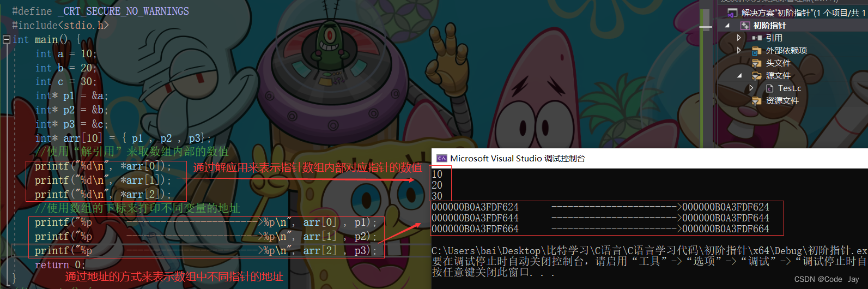Click console address line 000000B0A3FDF624
The width and height of the screenshot is (868, 289).
click(600, 207)
